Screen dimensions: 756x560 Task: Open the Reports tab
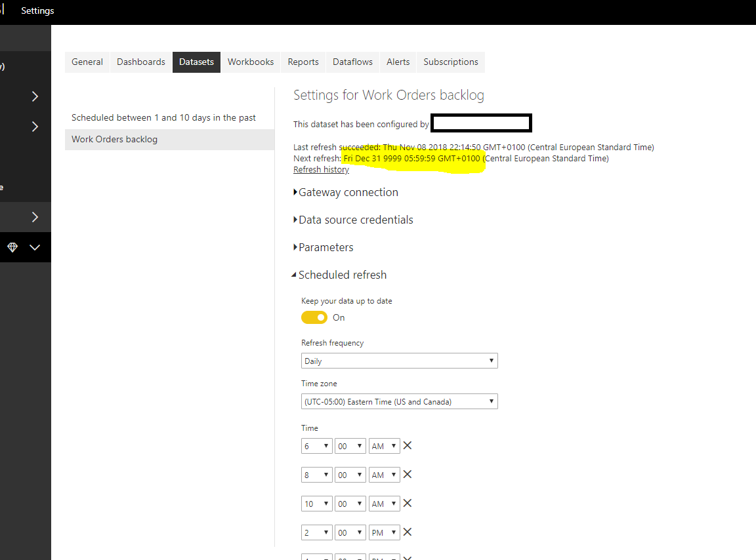[303, 62]
